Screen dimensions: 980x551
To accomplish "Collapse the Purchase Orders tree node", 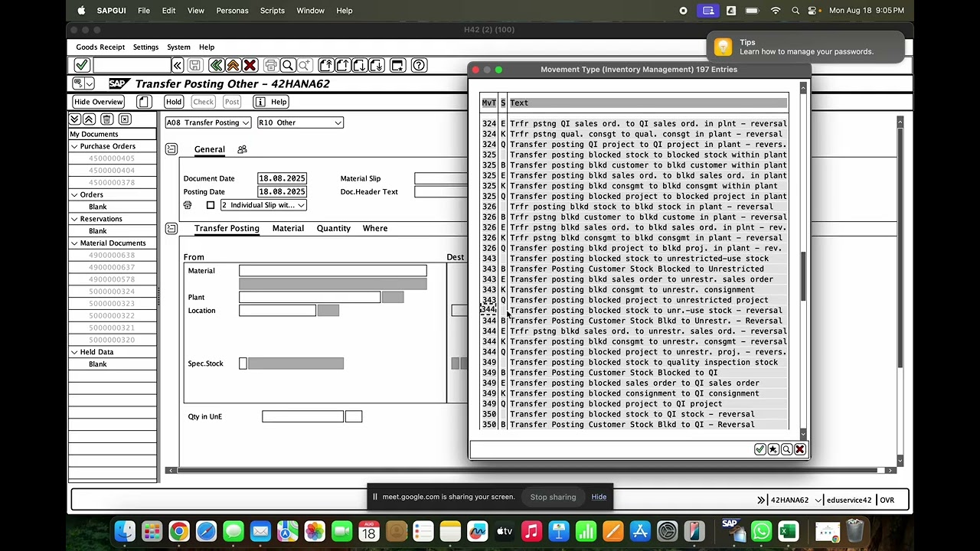I will pos(74,146).
